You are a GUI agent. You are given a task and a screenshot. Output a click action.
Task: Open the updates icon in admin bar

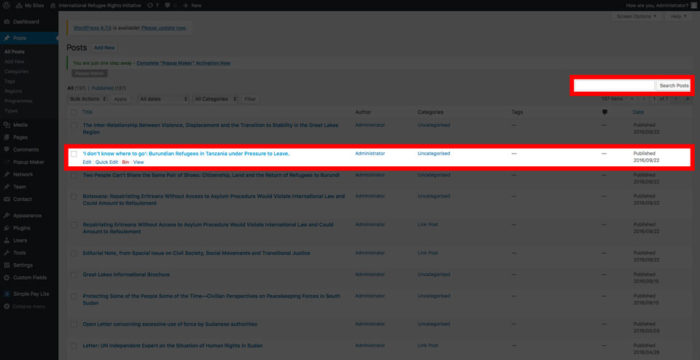153,5
